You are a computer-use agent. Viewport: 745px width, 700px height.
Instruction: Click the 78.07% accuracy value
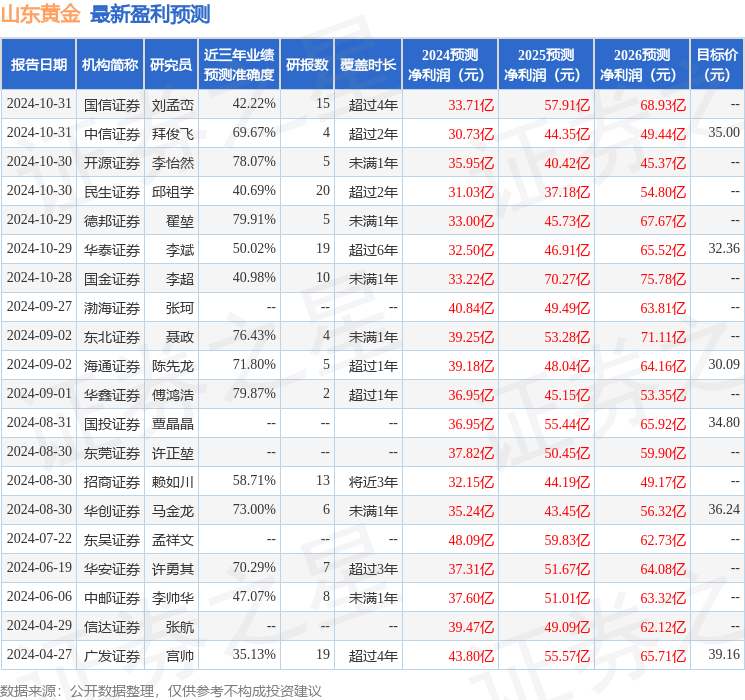254,161
